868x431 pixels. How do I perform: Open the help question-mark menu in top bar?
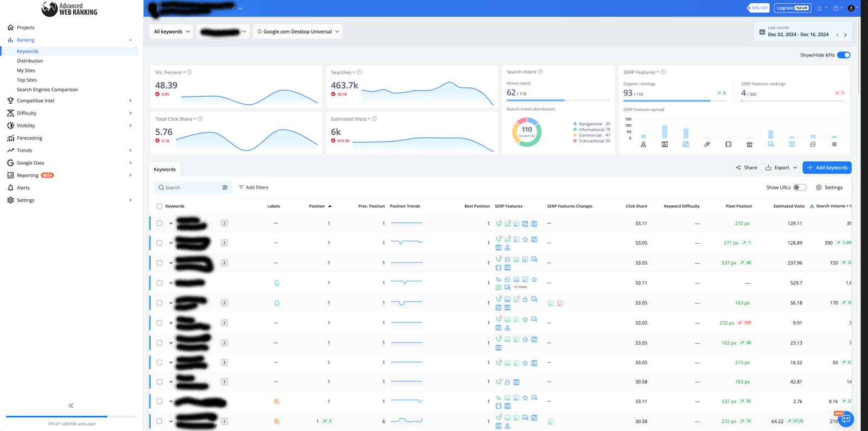tap(835, 8)
